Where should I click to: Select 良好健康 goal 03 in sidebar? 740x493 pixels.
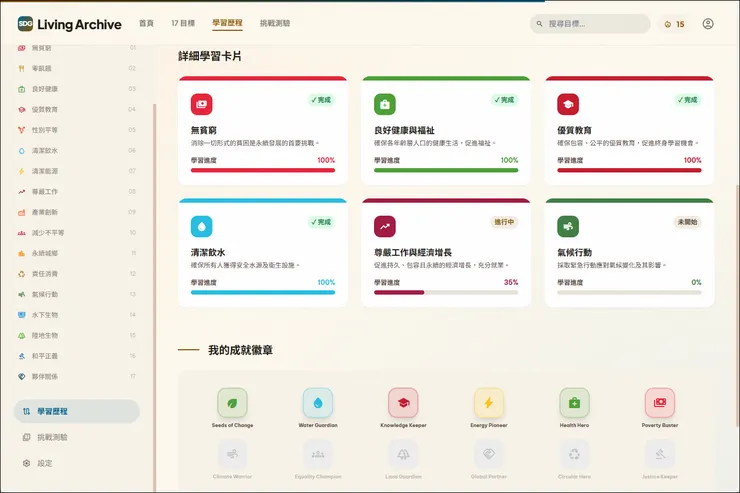click(76, 89)
